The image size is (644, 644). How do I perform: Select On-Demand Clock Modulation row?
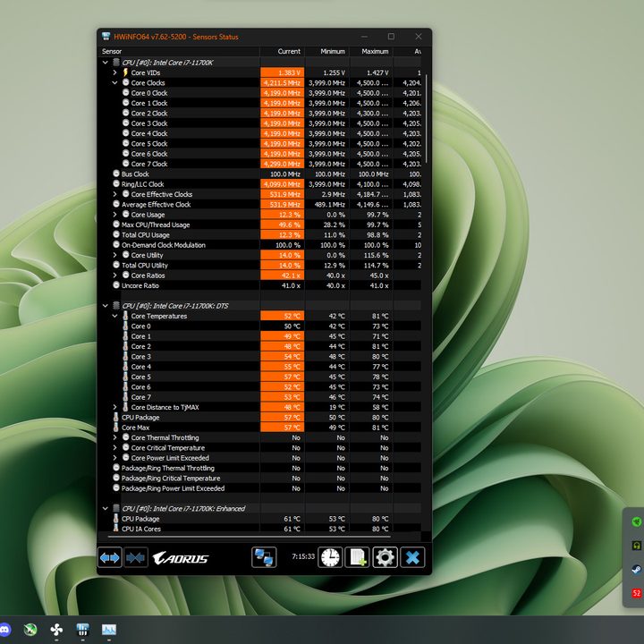click(259, 245)
